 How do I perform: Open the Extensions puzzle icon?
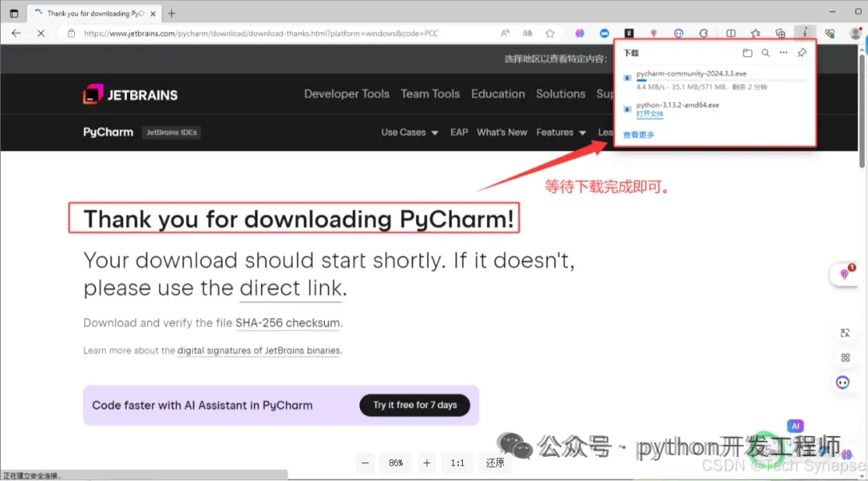[703, 33]
